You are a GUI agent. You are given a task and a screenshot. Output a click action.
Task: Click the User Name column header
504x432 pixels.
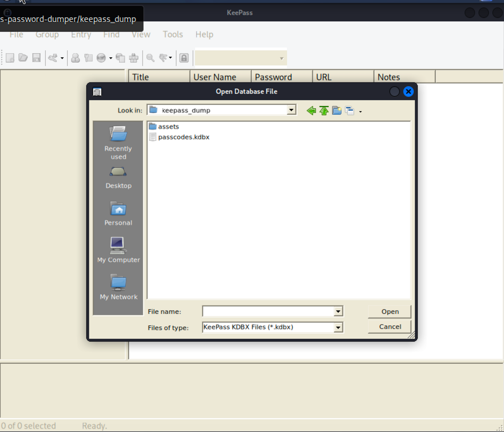(x=220, y=77)
